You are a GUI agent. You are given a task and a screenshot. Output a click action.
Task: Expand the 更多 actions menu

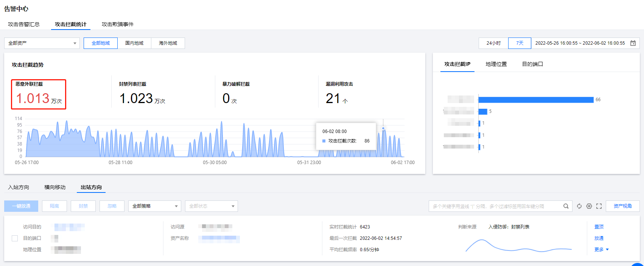pos(601,250)
